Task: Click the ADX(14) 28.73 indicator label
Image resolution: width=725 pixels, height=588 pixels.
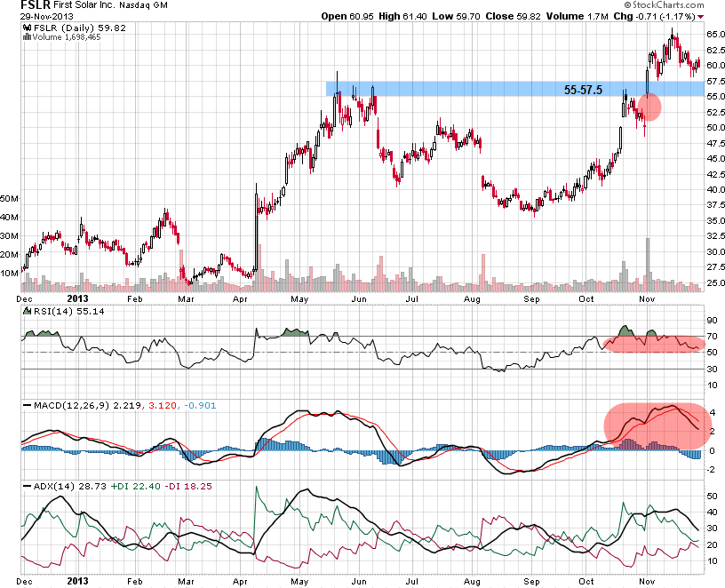Action: coord(69,487)
